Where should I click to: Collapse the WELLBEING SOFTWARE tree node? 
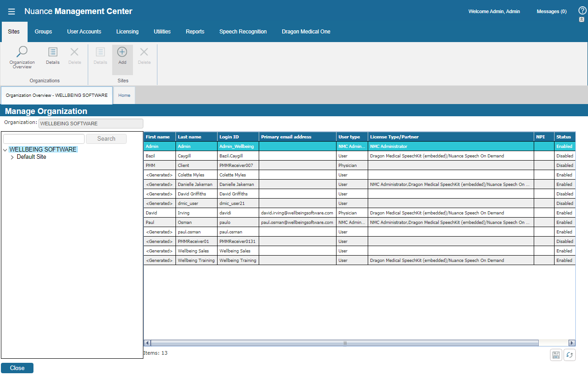tap(5, 150)
